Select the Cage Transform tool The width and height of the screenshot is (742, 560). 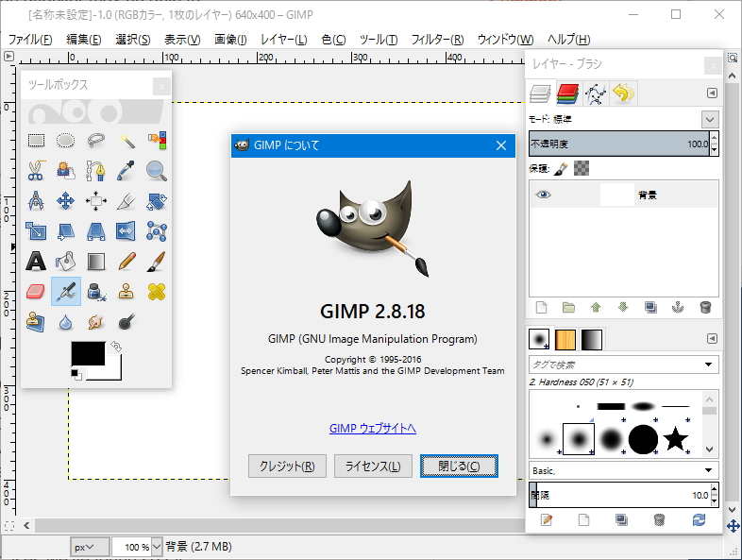(157, 231)
